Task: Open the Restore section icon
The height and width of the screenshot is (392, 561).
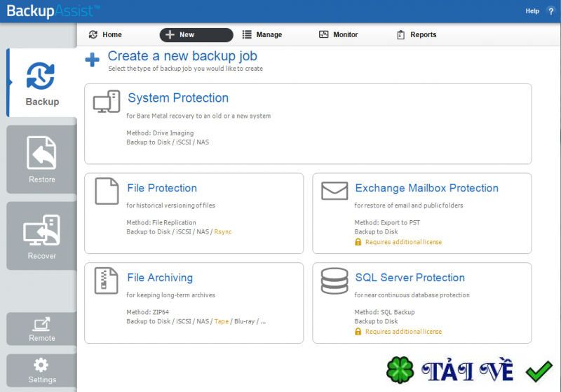Action: pos(41,153)
